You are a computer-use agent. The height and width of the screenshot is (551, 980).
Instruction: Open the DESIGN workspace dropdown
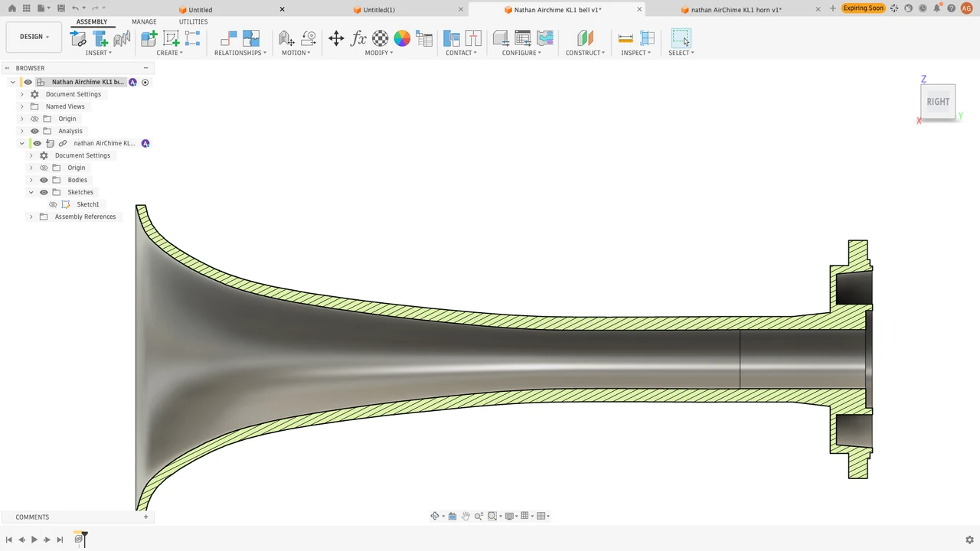click(34, 37)
